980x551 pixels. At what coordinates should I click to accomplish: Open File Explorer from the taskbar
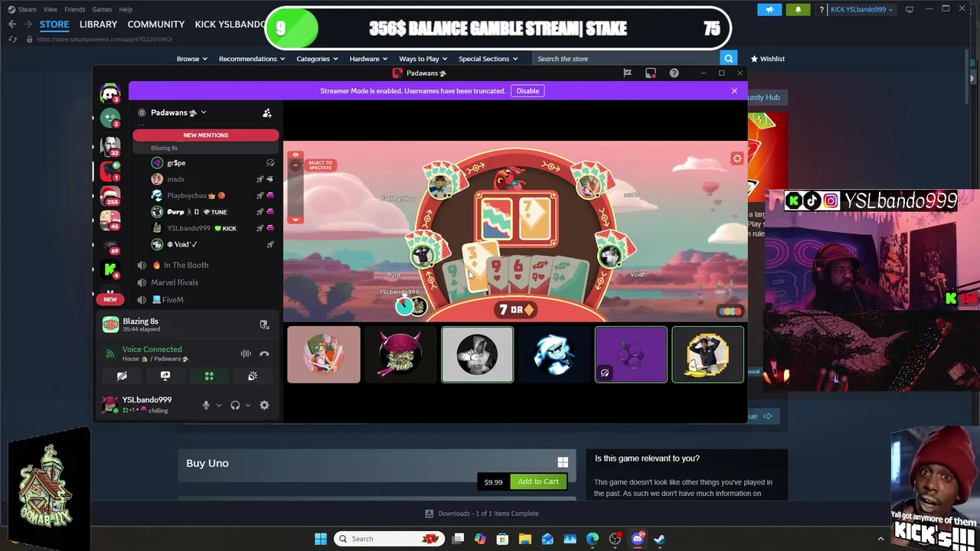pyautogui.click(x=525, y=539)
